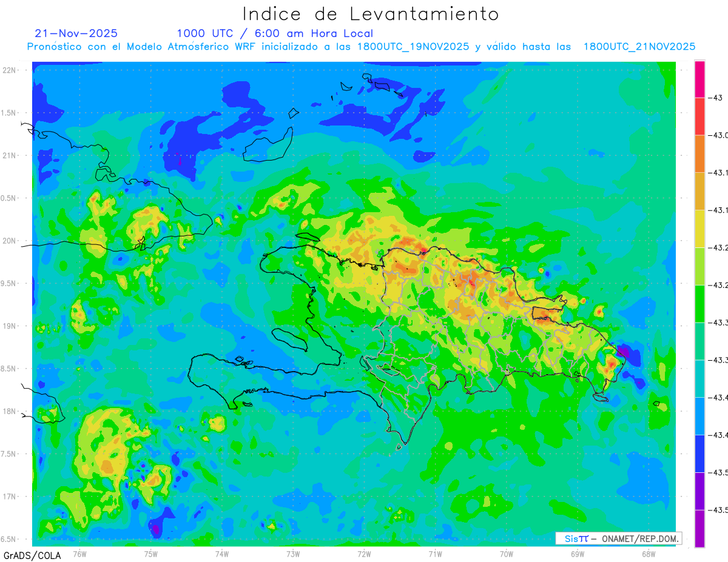Click the "70W" longitude label
Viewport: 728px width, 562px height.
pyautogui.click(x=507, y=554)
